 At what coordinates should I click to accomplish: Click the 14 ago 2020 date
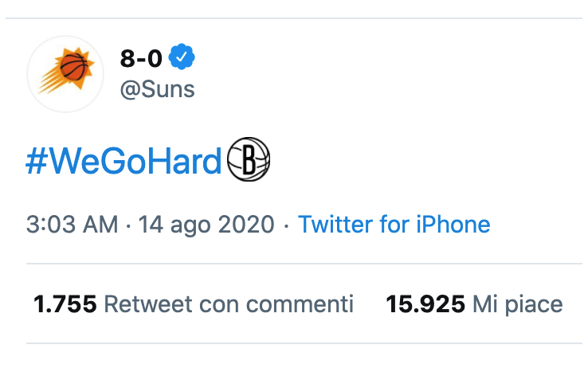point(206,225)
